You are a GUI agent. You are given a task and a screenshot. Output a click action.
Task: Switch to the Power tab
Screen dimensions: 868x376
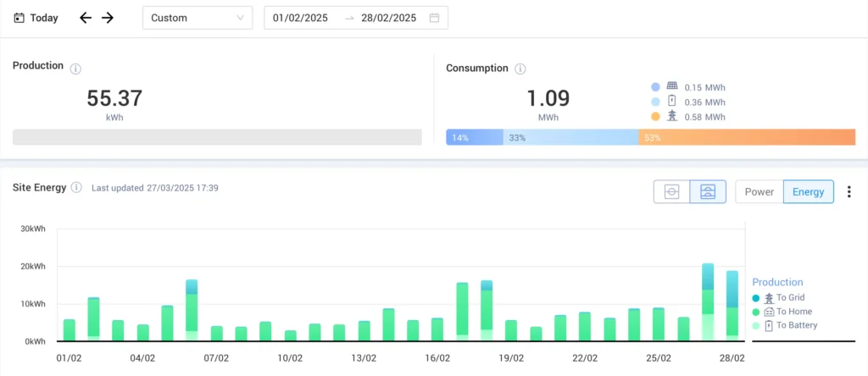click(x=759, y=192)
